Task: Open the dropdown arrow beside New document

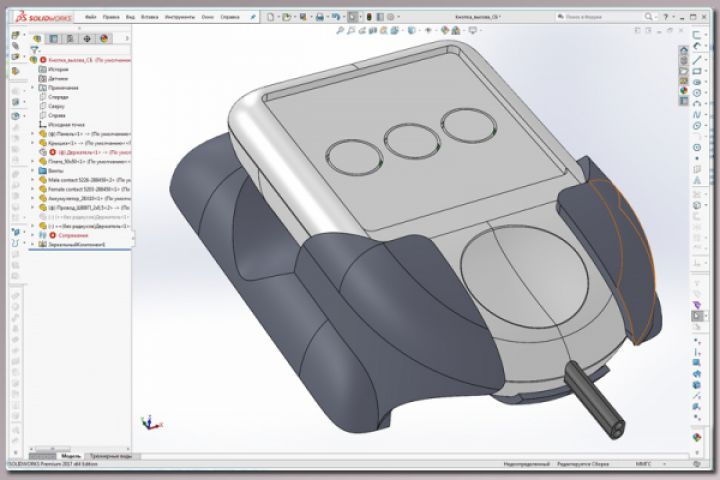Action: (x=278, y=17)
